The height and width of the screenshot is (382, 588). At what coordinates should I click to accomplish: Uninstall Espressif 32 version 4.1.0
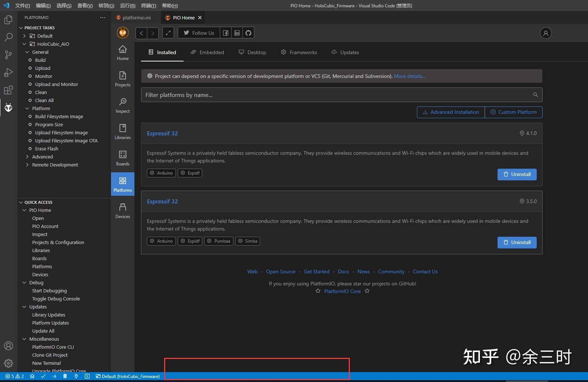pos(517,175)
